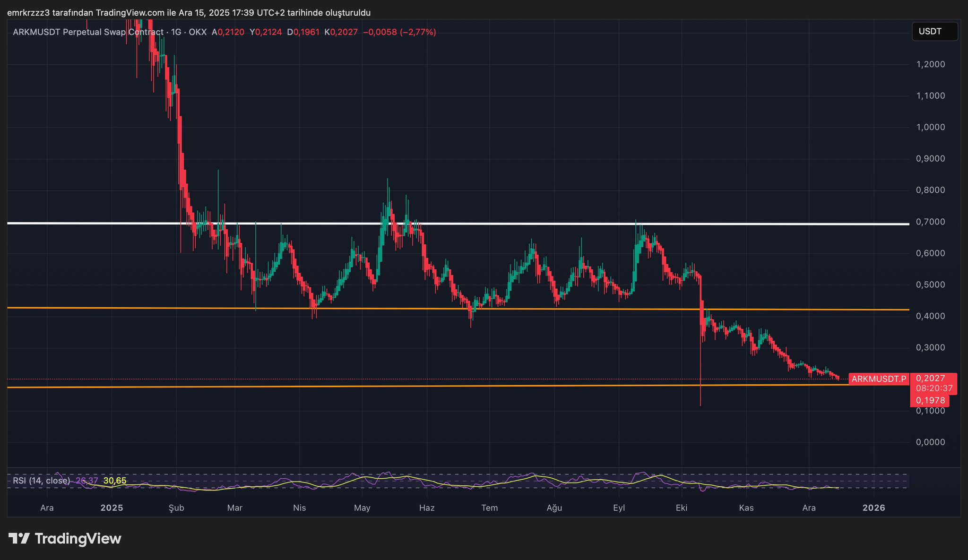Click the red ARKMUSDT.P price label
This screenshot has width=968, height=560.
pyautogui.click(x=879, y=379)
